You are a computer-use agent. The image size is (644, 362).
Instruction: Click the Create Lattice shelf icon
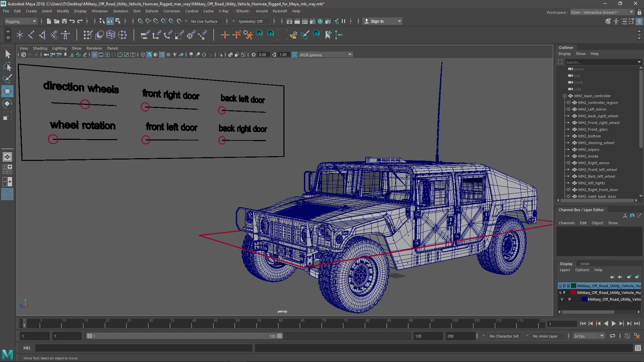(111, 35)
